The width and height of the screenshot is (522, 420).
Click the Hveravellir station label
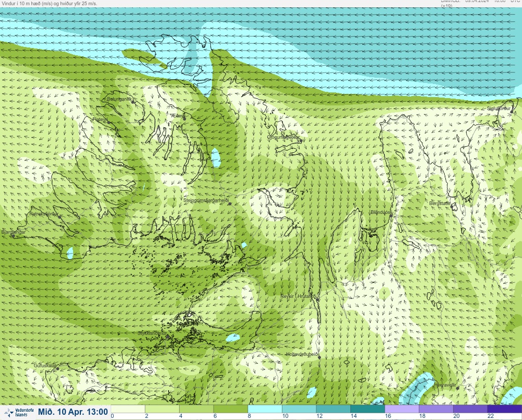tap(445, 385)
